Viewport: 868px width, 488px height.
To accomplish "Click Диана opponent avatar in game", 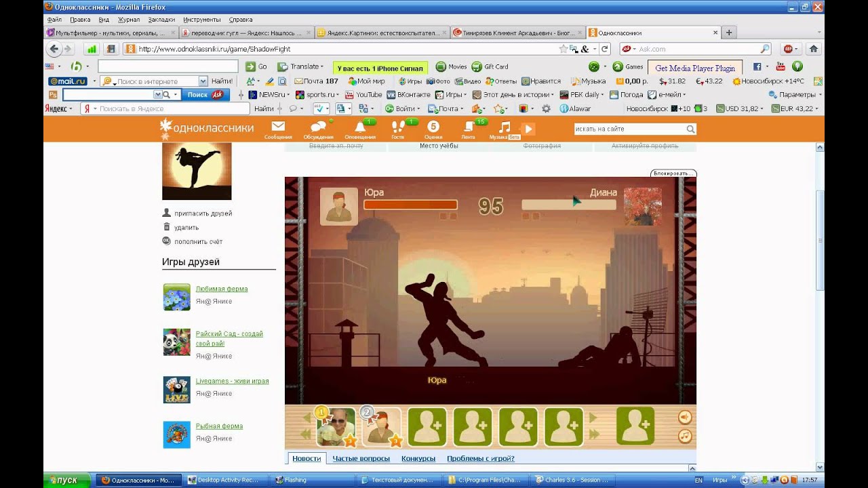I will [x=642, y=206].
